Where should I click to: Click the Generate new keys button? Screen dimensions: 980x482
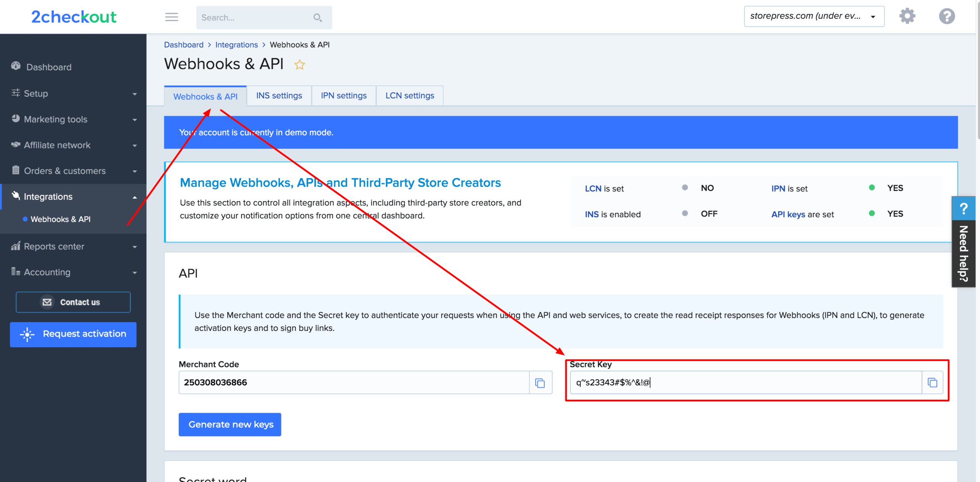(230, 424)
